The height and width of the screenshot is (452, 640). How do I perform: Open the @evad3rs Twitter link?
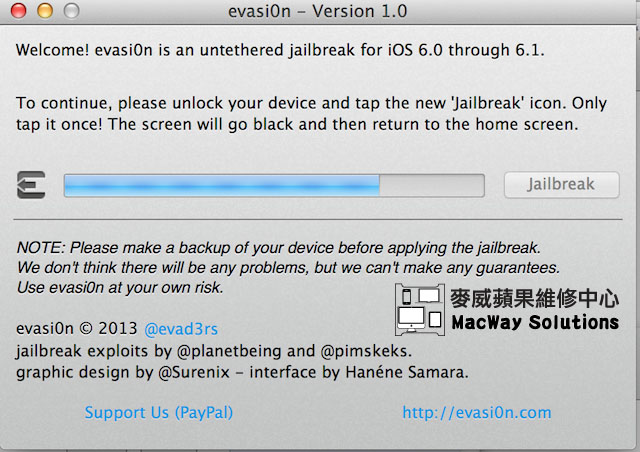pos(181,329)
